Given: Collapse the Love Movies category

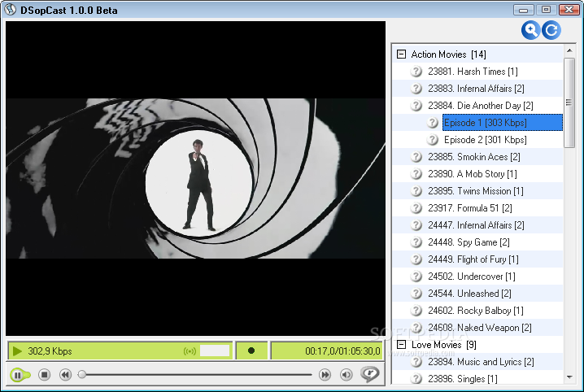Looking at the screenshot, I should coord(401,344).
